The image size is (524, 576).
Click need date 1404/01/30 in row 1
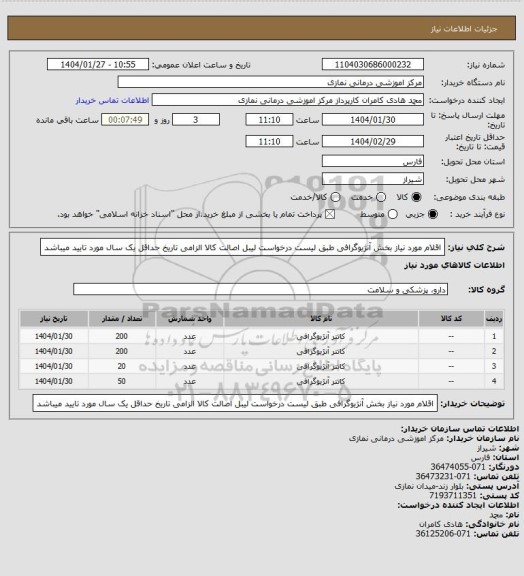54,336
